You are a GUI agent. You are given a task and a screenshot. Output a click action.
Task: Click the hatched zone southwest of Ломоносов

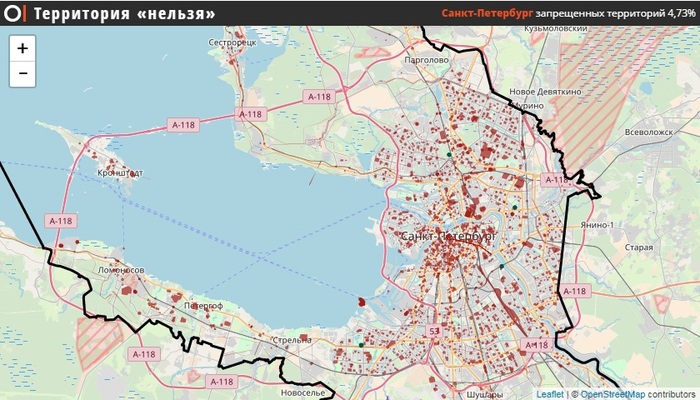(x=99, y=342)
